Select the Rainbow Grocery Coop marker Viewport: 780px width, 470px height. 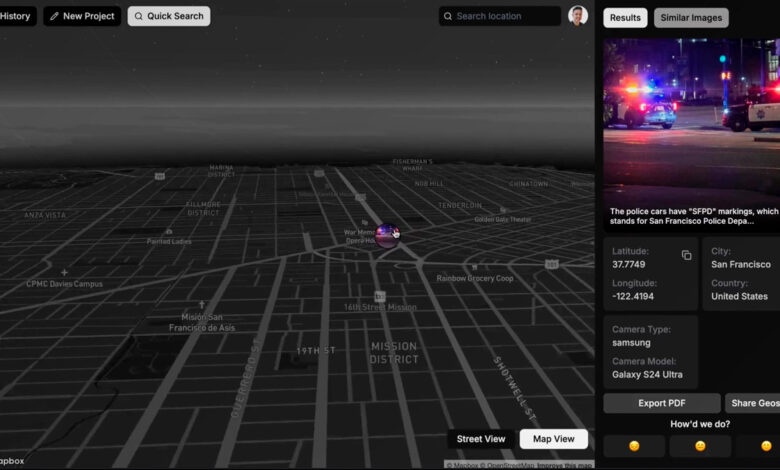click(475, 267)
